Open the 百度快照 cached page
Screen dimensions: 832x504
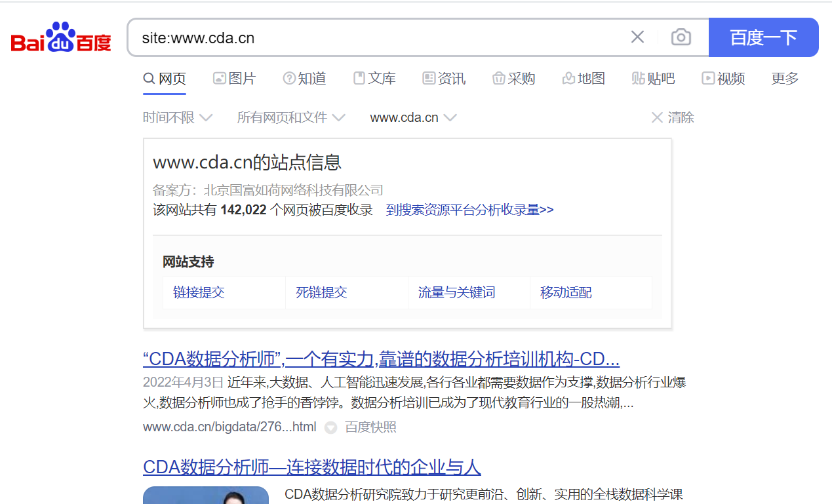point(370,427)
